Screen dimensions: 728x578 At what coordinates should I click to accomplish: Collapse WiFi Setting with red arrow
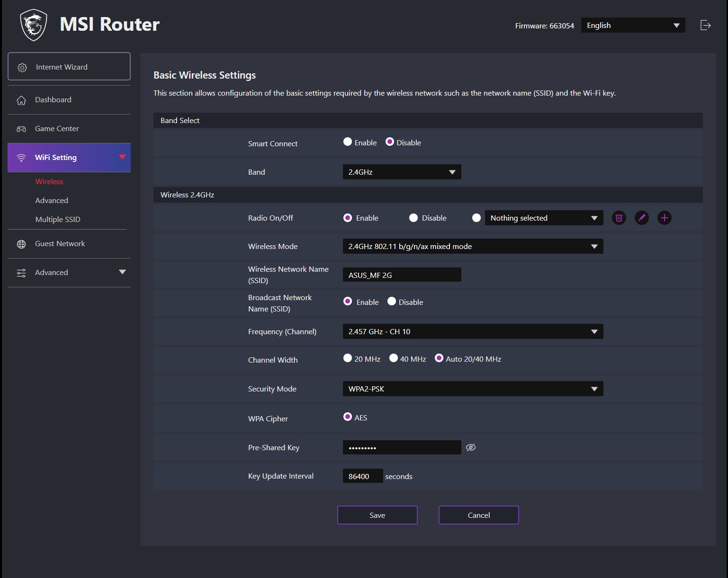coord(122,157)
